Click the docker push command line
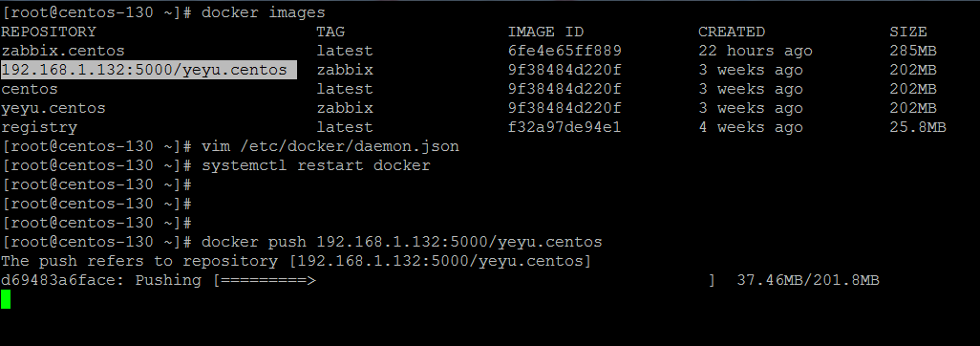Screen dimensions: 980x346 tap(402, 242)
